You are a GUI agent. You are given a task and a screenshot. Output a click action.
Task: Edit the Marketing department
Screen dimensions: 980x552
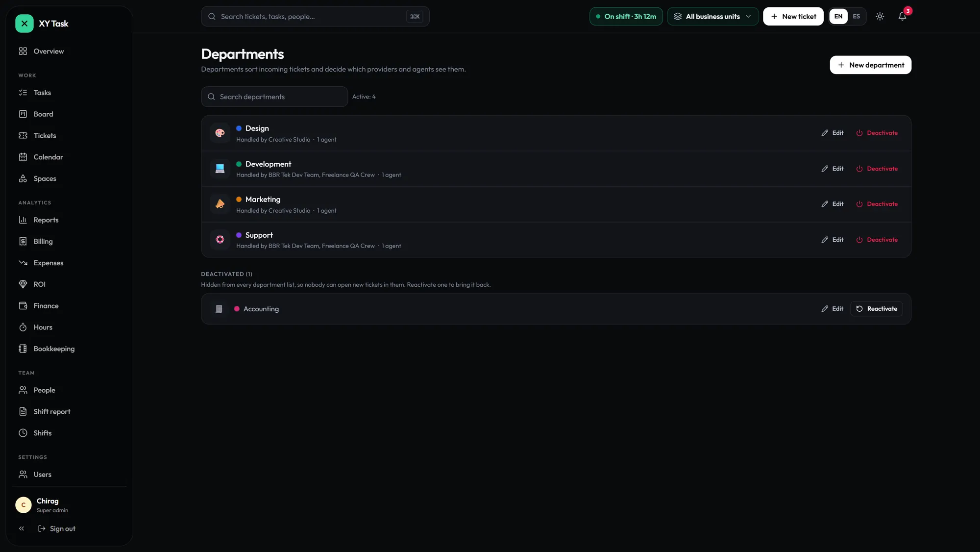click(833, 204)
